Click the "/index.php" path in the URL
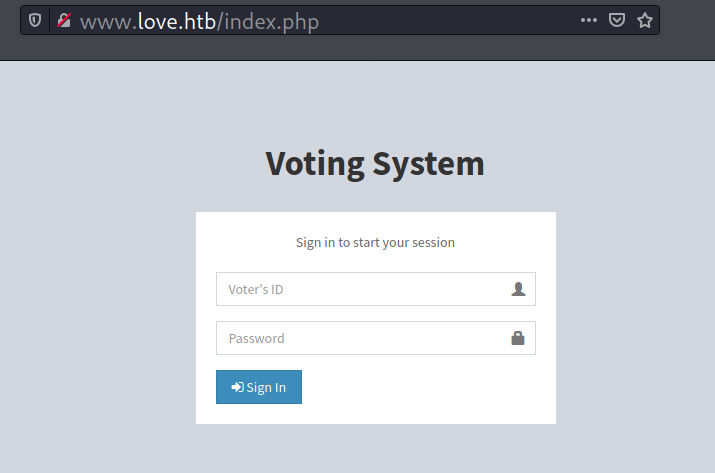 (269, 21)
